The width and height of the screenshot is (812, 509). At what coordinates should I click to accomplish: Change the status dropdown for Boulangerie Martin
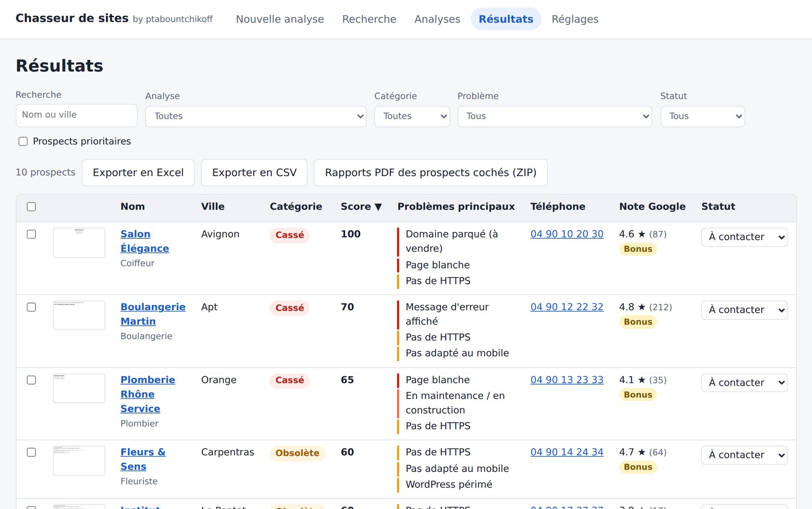pos(745,310)
